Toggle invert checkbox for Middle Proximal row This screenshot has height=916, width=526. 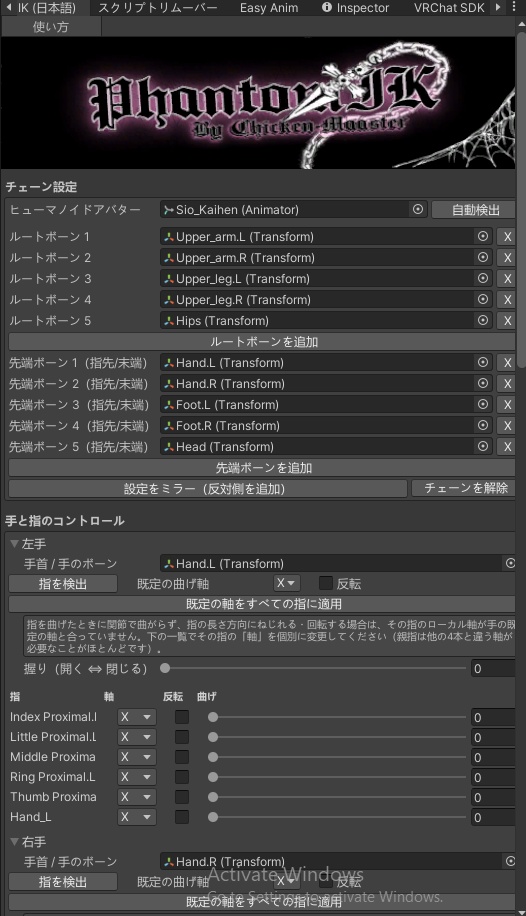182,757
